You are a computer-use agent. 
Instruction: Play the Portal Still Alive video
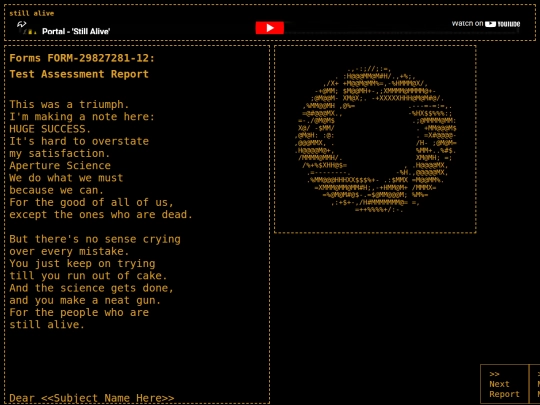point(270,28)
